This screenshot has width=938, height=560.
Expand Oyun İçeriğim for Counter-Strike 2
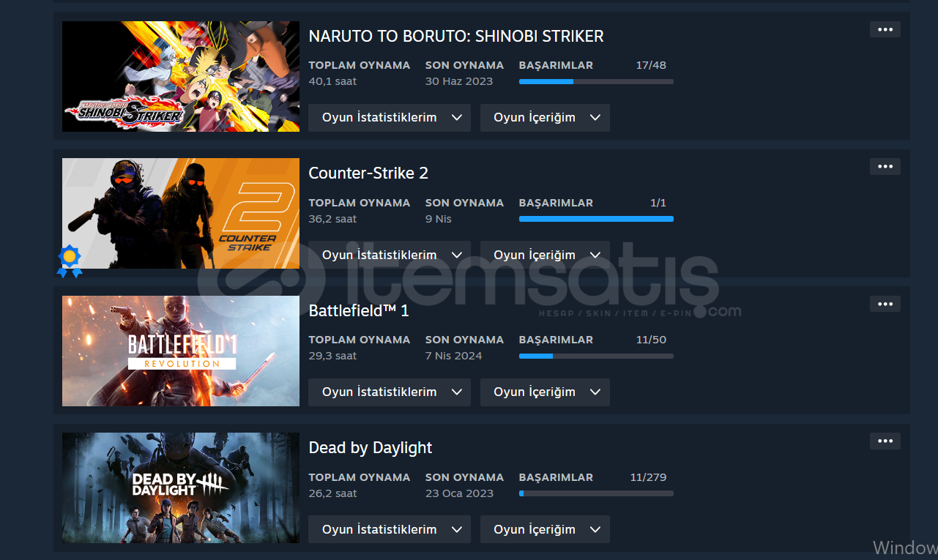(x=545, y=255)
